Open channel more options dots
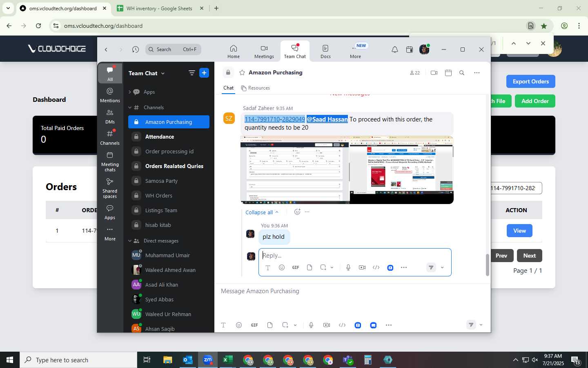The width and height of the screenshot is (588, 368). 477,73
